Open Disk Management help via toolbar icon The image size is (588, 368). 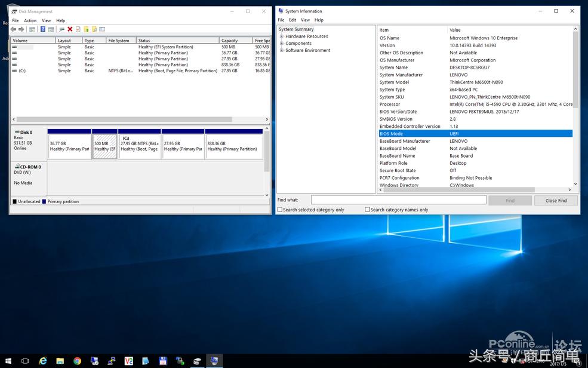[42, 28]
